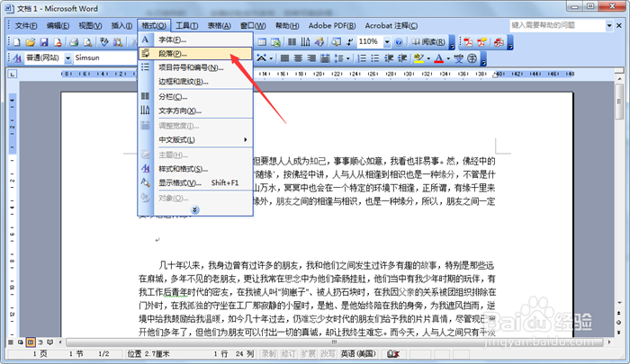The image size is (630, 364).
Task: Open the Line Spacing dropdown arrow
Action: tap(348, 58)
